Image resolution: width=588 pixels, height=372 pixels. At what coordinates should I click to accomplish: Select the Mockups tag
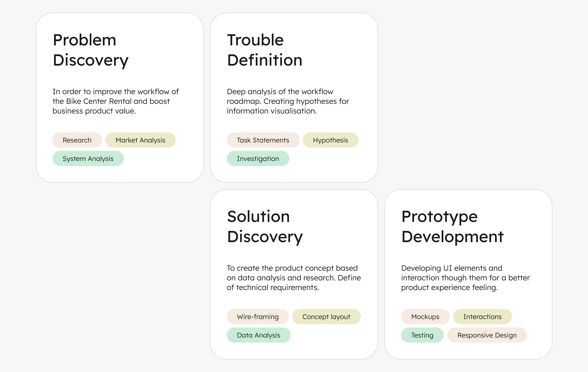coord(425,317)
